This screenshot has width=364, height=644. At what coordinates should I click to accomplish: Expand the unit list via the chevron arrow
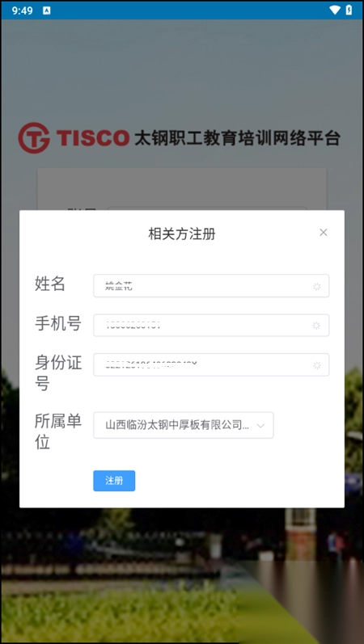coord(260,426)
